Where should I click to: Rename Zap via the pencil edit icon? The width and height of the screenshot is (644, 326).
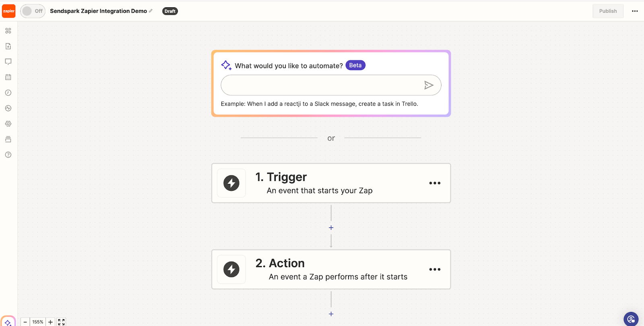tap(151, 11)
